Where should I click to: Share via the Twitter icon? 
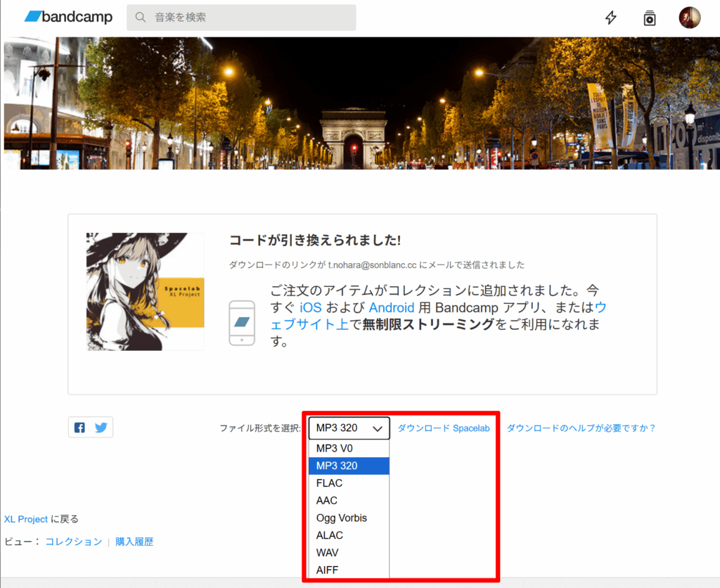101,428
